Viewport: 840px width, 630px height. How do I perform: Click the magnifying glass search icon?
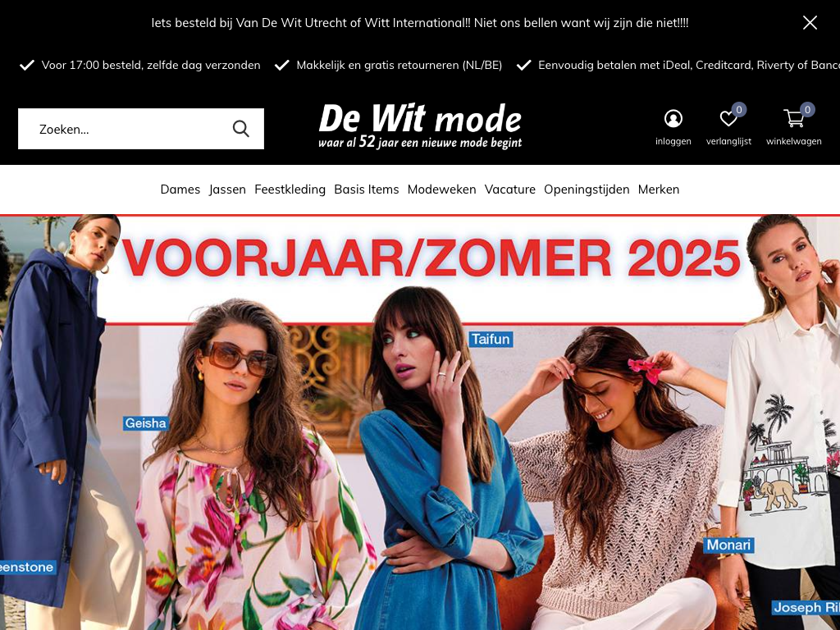click(241, 129)
